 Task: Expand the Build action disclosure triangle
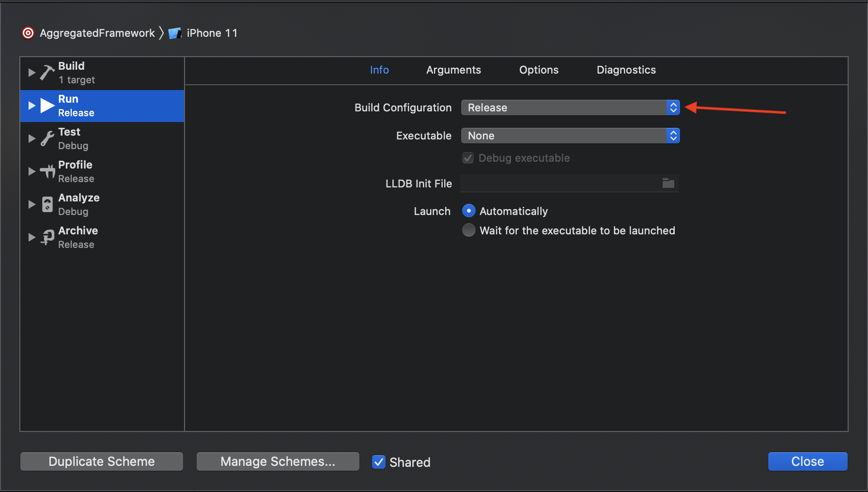32,73
